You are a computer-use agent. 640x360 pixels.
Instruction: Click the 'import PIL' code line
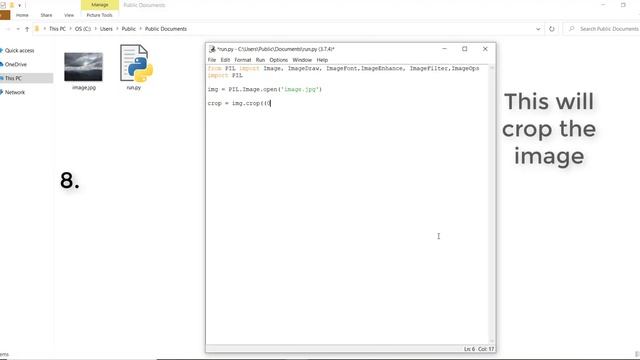(225, 76)
